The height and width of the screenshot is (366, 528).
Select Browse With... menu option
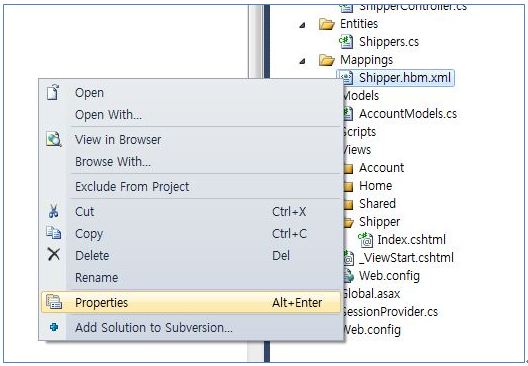(113, 162)
